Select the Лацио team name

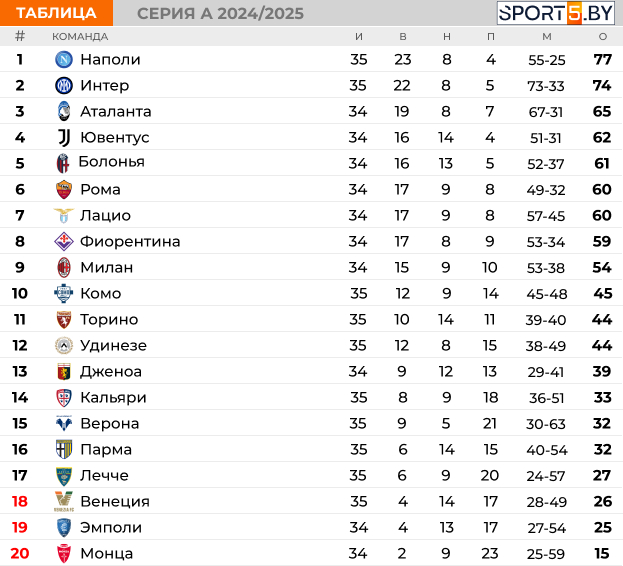[105, 215]
